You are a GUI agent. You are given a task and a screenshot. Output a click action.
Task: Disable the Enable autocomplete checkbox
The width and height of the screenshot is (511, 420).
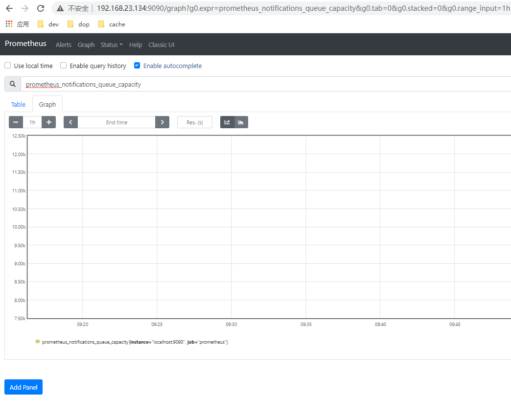pyautogui.click(x=137, y=65)
